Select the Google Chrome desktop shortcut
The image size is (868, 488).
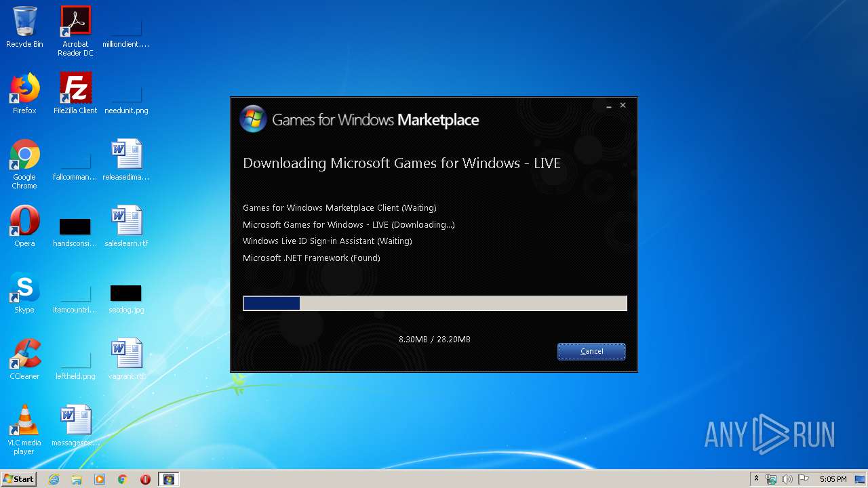24,164
